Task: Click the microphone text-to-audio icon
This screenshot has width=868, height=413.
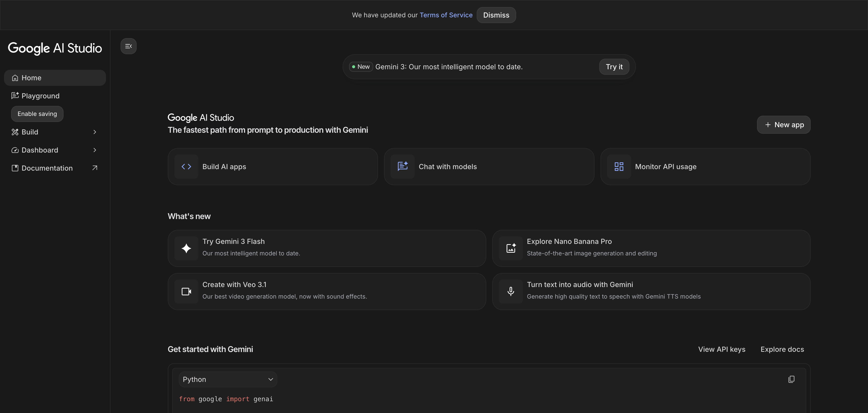Action: click(511, 292)
